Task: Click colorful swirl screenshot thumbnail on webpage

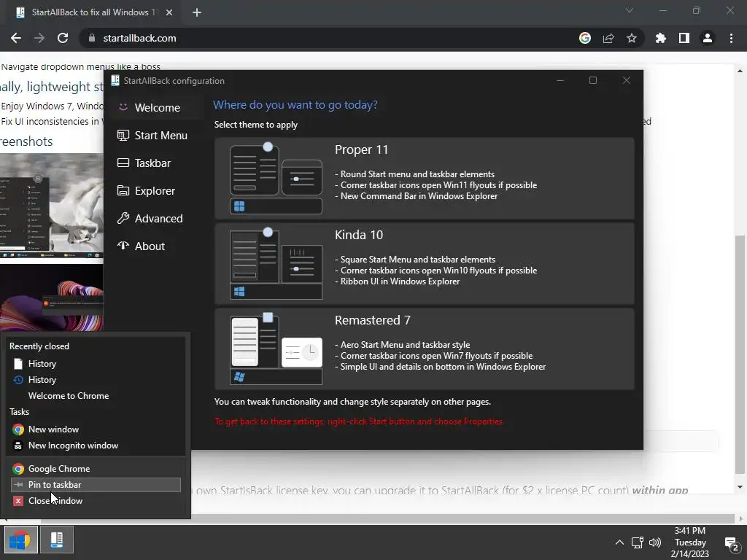Action: 52,297
